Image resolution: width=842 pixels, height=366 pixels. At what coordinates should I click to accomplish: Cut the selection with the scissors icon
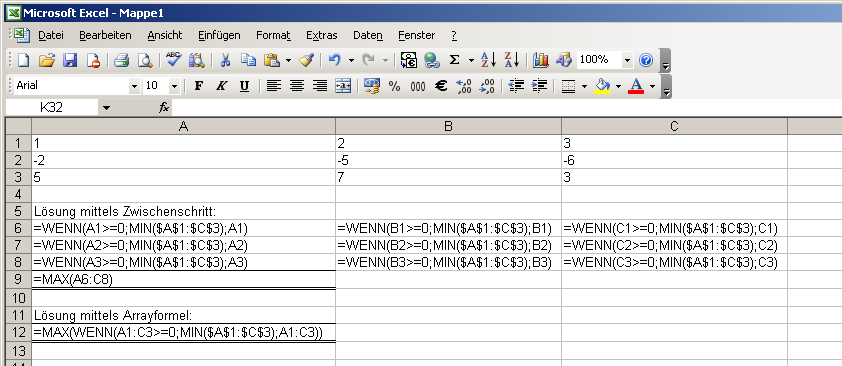coord(226,61)
